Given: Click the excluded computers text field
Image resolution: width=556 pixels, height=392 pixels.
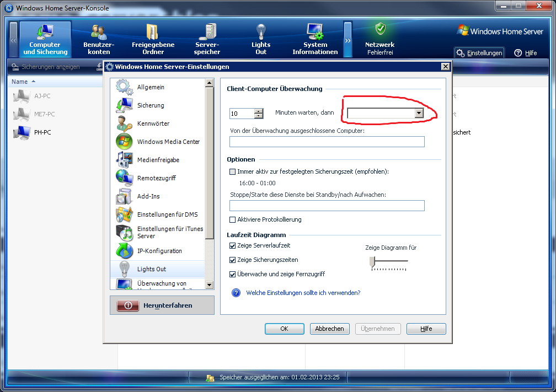Looking at the screenshot, I should [x=327, y=142].
